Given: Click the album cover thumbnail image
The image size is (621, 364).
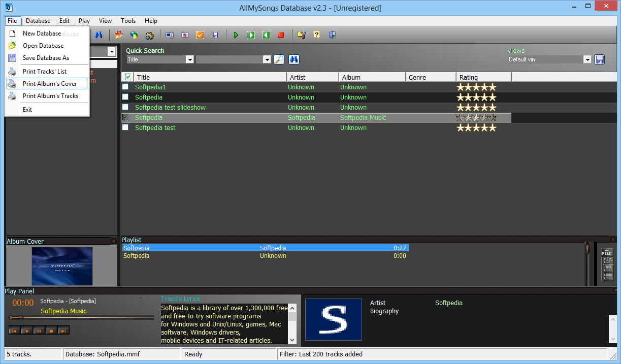Looking at the screenshot, I should tap(62, 266).
